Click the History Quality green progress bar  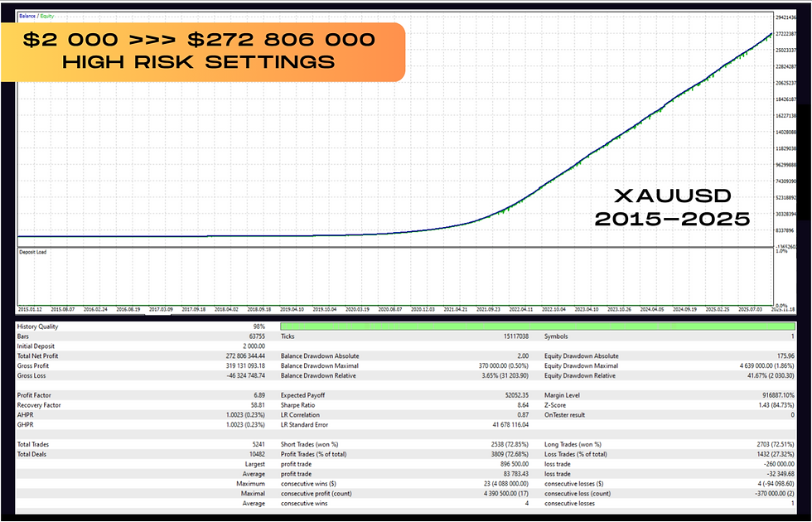(x=538, y=326)
